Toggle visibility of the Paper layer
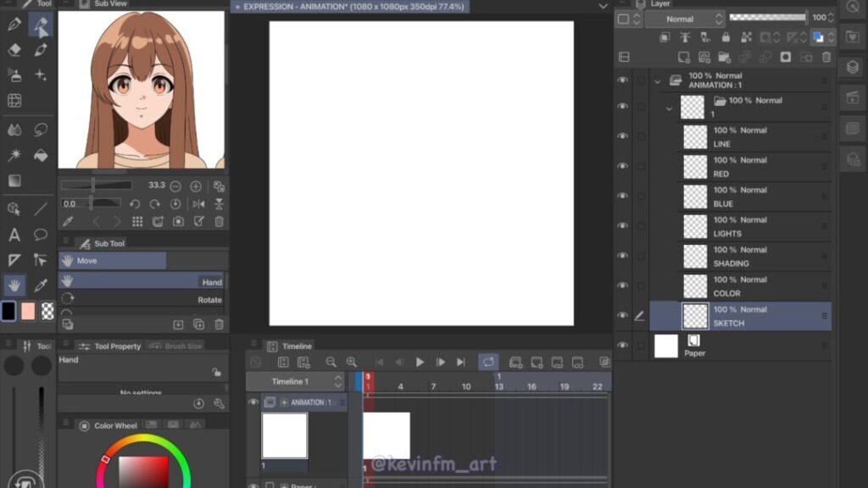Image resolution: width=868 pixels, height=488 pixels. pos(623,346)
